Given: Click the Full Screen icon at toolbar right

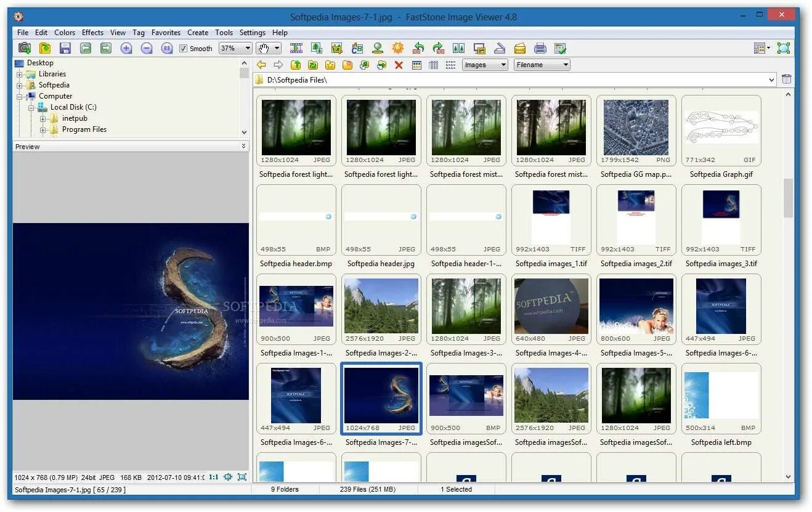Looking at the screenshot, I should (783, 48).
